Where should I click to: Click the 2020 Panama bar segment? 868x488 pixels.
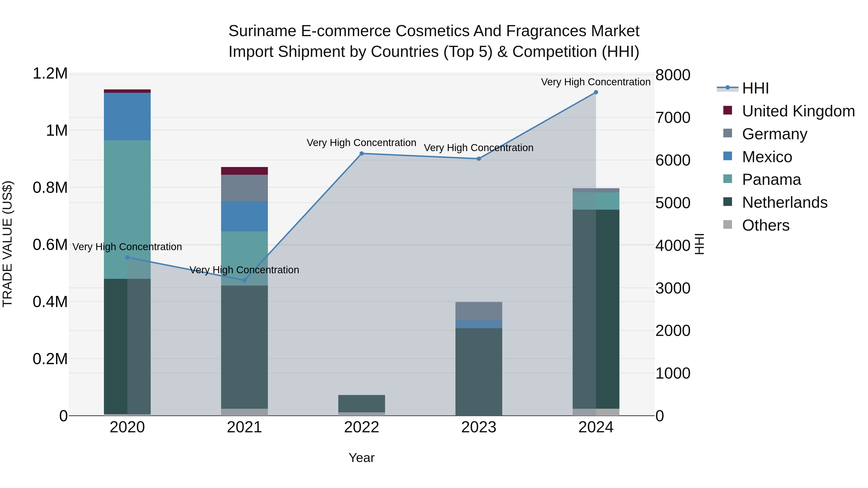tap(127, 209)
